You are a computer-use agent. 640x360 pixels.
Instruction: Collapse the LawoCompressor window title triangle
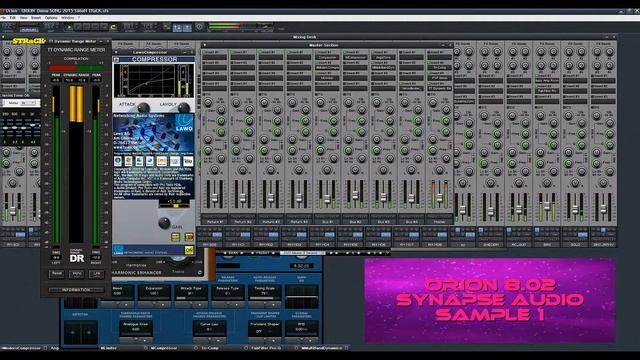(116, 52)
